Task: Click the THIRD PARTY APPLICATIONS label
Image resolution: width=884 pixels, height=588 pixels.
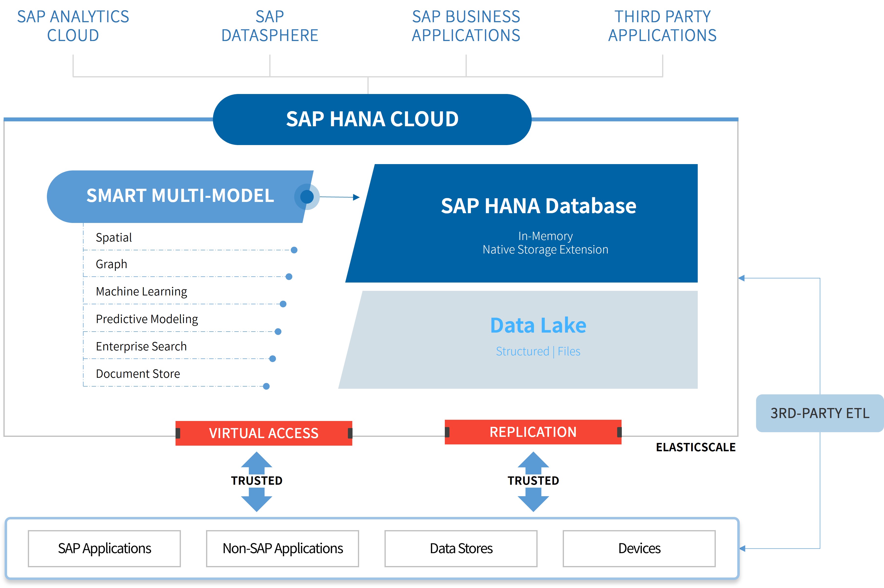Action: (x=662, y=26)
